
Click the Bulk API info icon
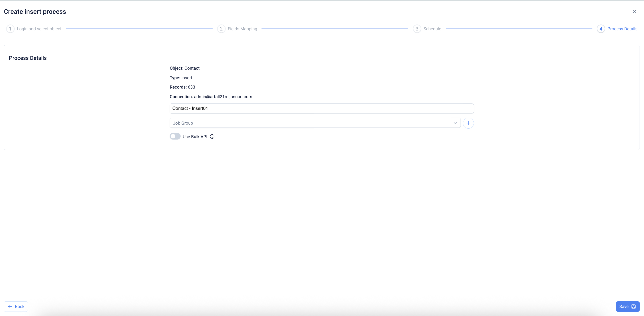click(212, 137)
